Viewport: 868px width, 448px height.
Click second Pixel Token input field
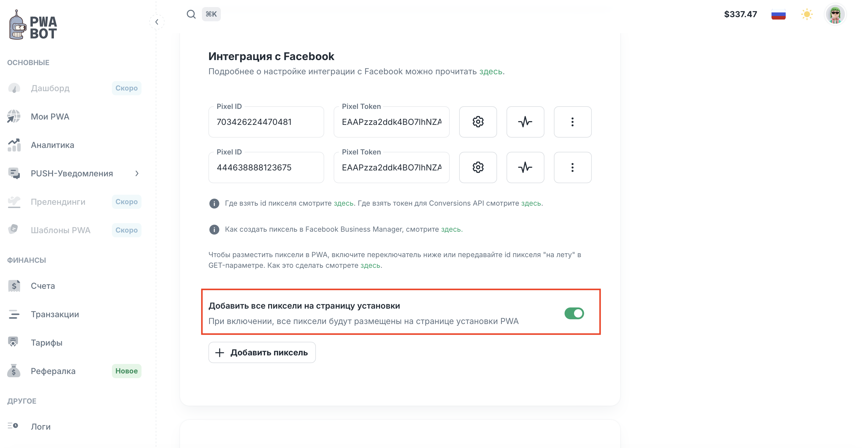tap(391, 167)
